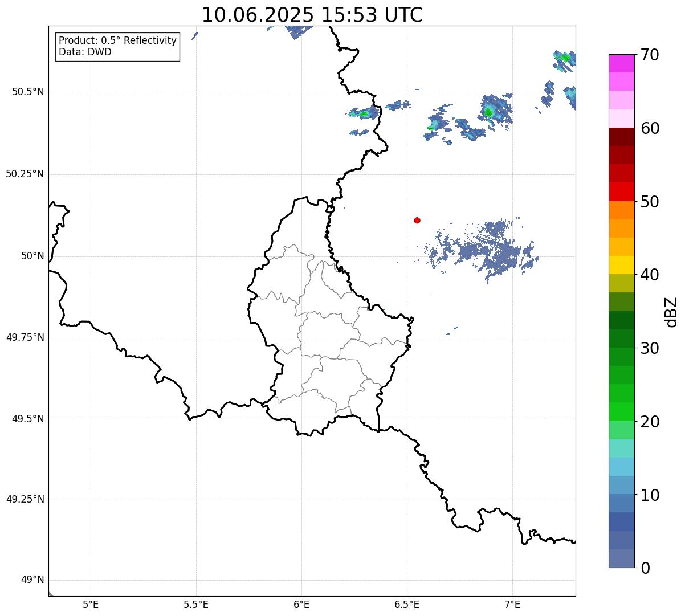Click the "dBZ" colorbar label

[x=671, y=311]
